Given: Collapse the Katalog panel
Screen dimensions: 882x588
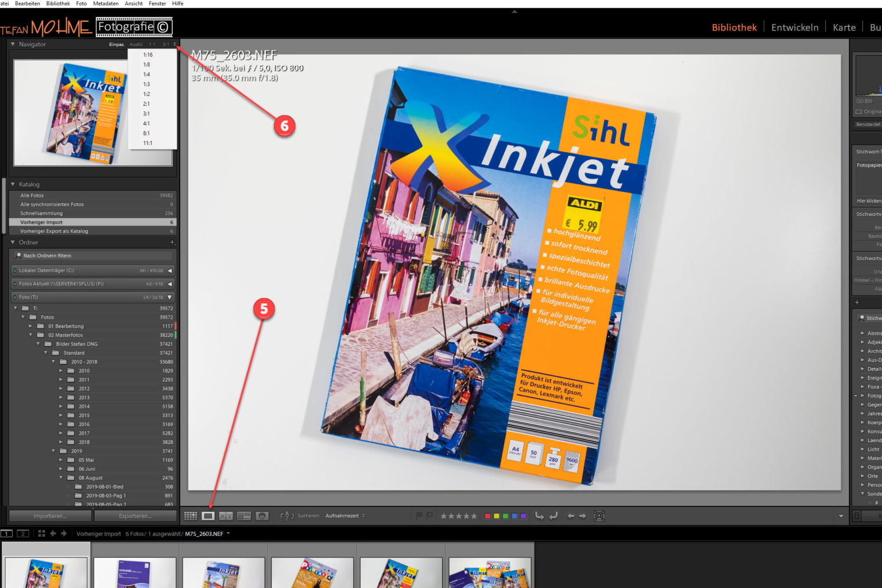Looking at the screenshot, I should [13, 184].
